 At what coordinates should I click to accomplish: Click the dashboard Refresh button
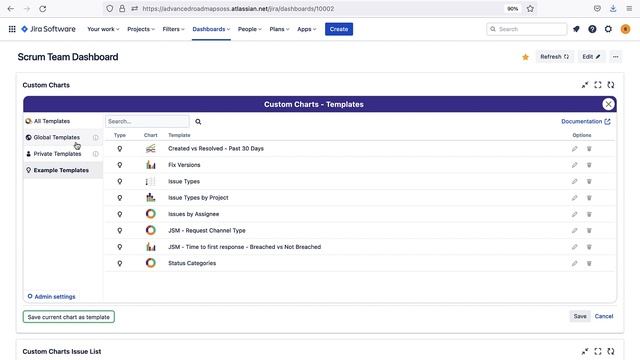point(554,57)
